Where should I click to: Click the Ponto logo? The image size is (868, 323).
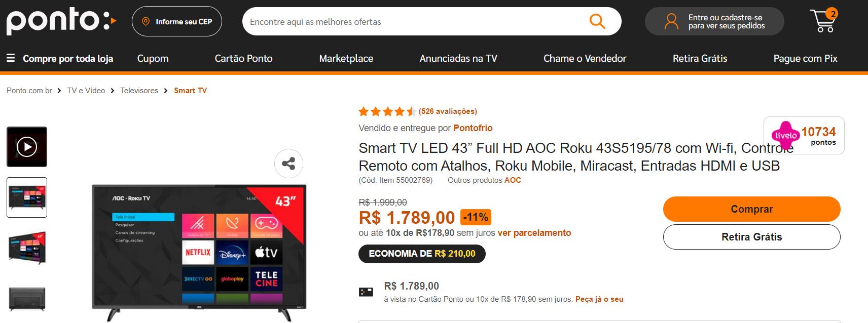(x=61, y=21)
